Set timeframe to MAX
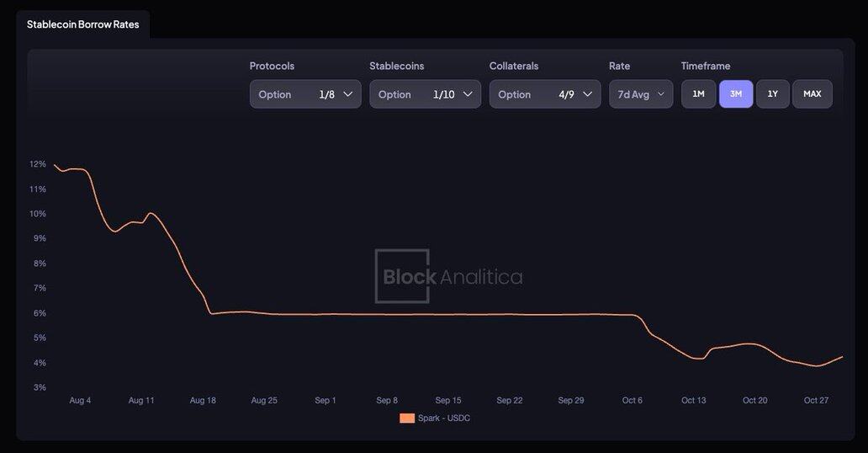Viewport: 868px width, 453px height. coord(812,94)
